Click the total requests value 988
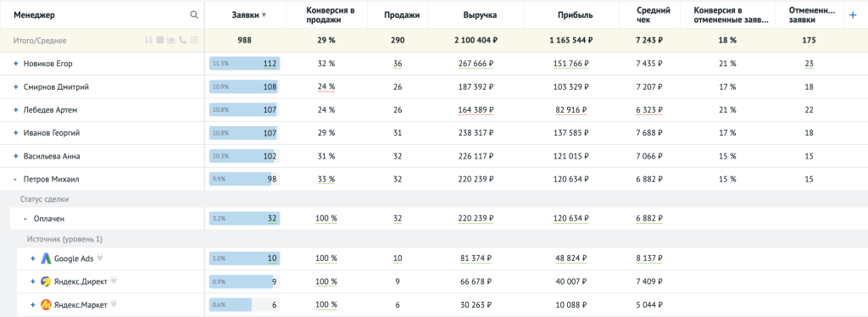868x317 pixels. pos(244,41)
